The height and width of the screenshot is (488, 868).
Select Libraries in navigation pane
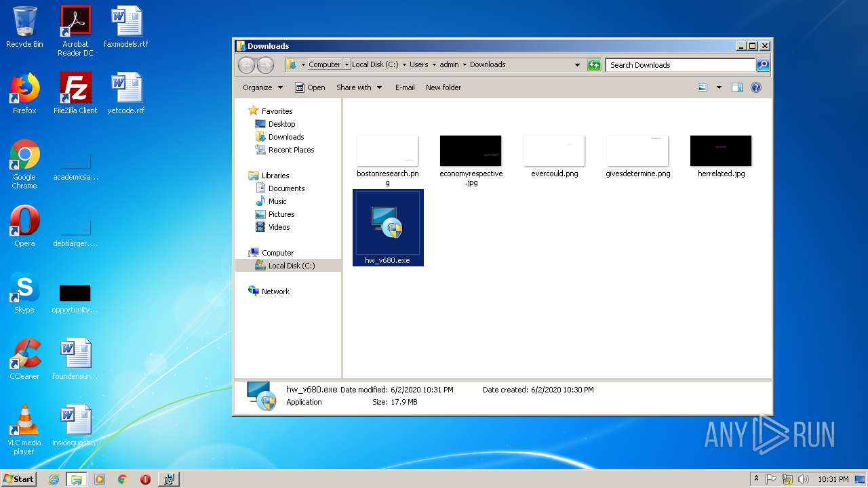269,176
